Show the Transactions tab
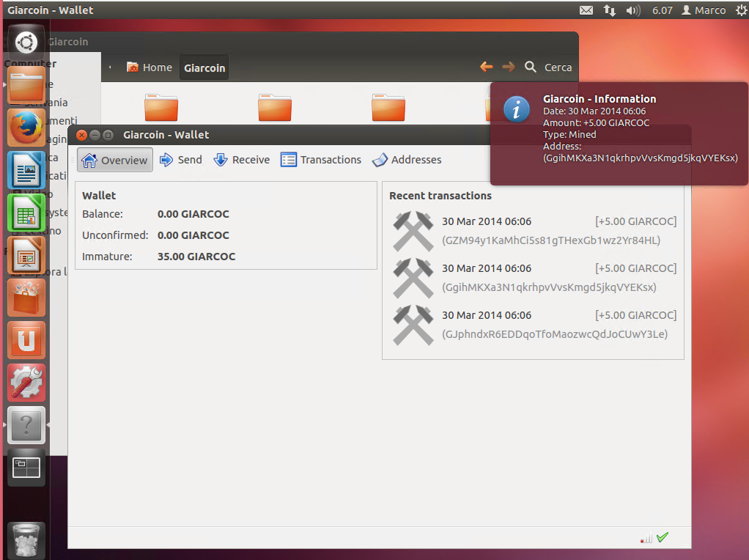The image size is (749, 560). [321, 160]
